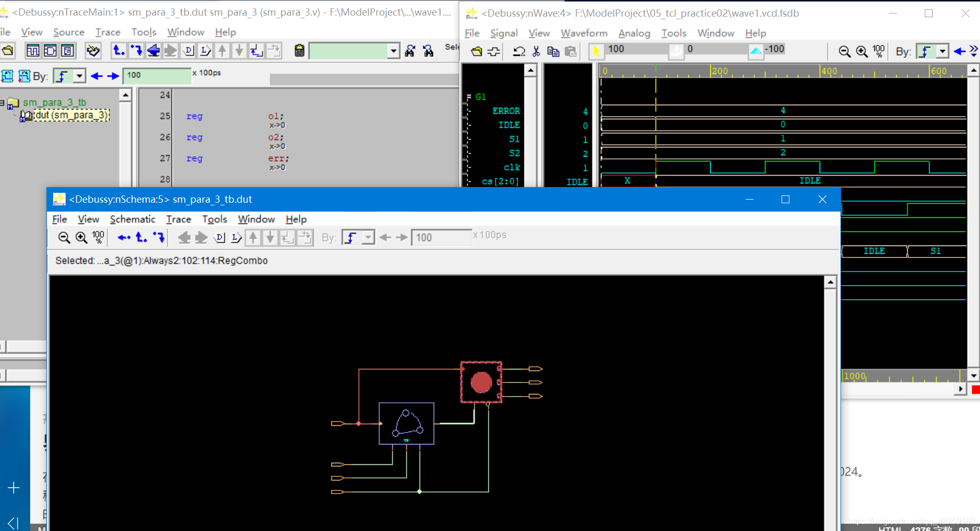The width and height of the screenshot is (980, 531).
Task: Open the Source menu in nTrace window
Action: click(x=69, y=32)
